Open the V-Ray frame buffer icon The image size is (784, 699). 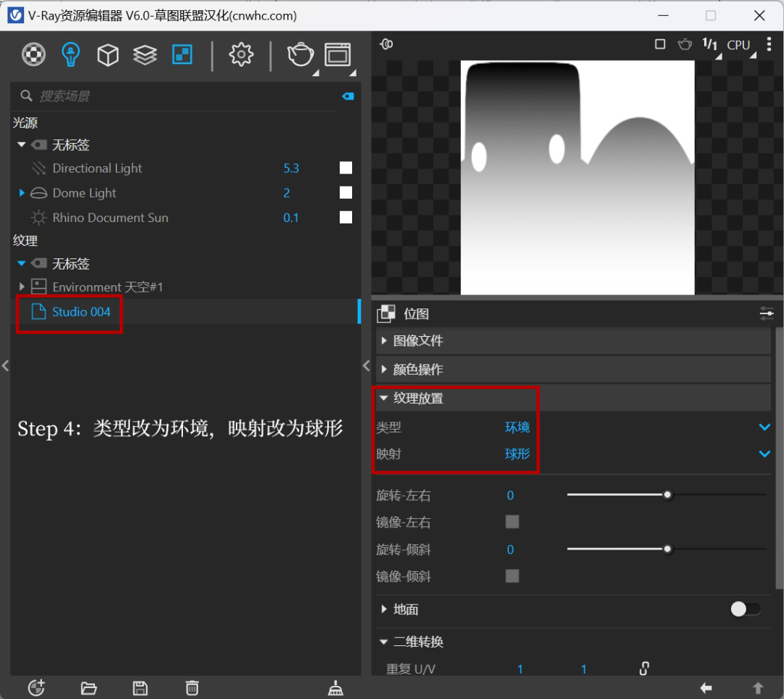coord(338,54)
